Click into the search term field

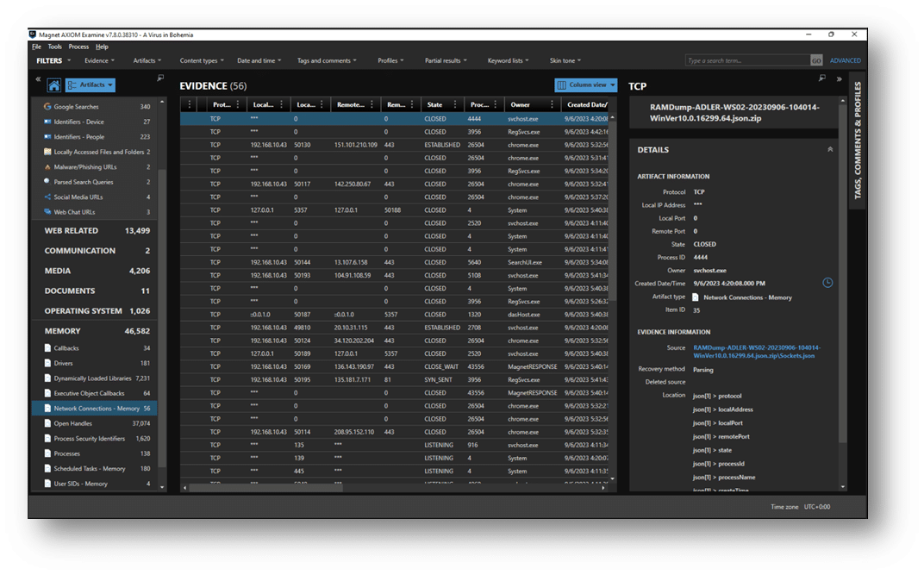(x=746, y=61)
